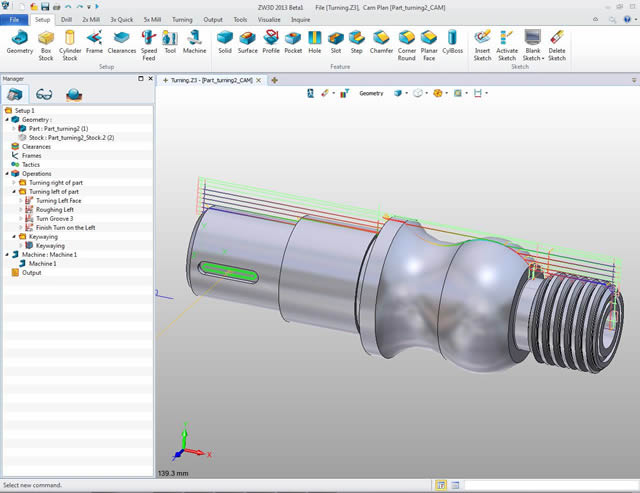Collapse the Operations tree node
The height and width of the screenshot is (493, 640).
click(7, 173)
